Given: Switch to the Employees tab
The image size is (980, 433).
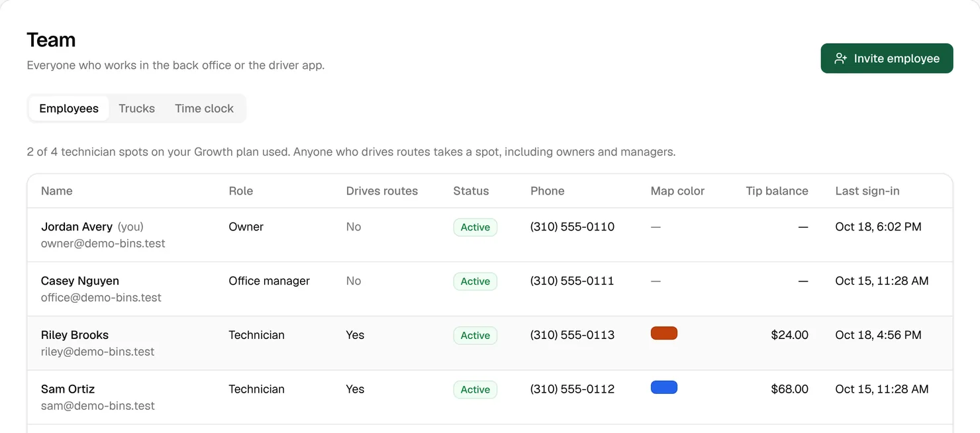Looking at the screenshot, I should (x=69, y=109).
